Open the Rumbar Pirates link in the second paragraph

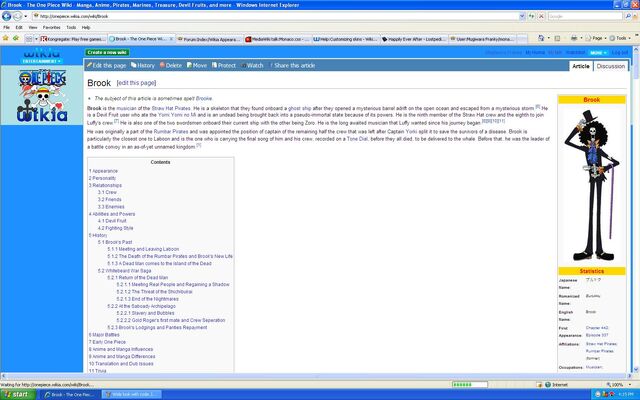pos(171,131)
